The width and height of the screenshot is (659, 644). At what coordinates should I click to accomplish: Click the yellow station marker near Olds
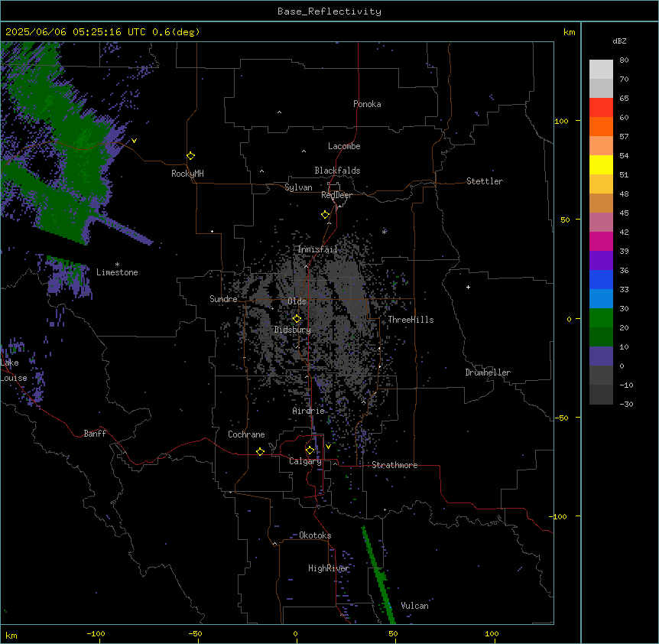point(297,319)
